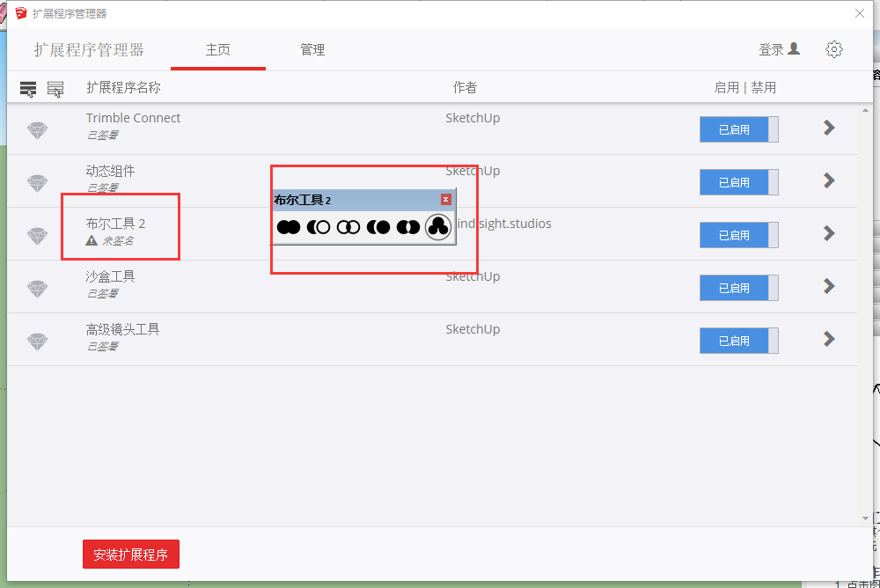Toggle 沙盒工具 已启用 switch
The width and height of the screenshot is (880, 588).
[x=738, y=288]
